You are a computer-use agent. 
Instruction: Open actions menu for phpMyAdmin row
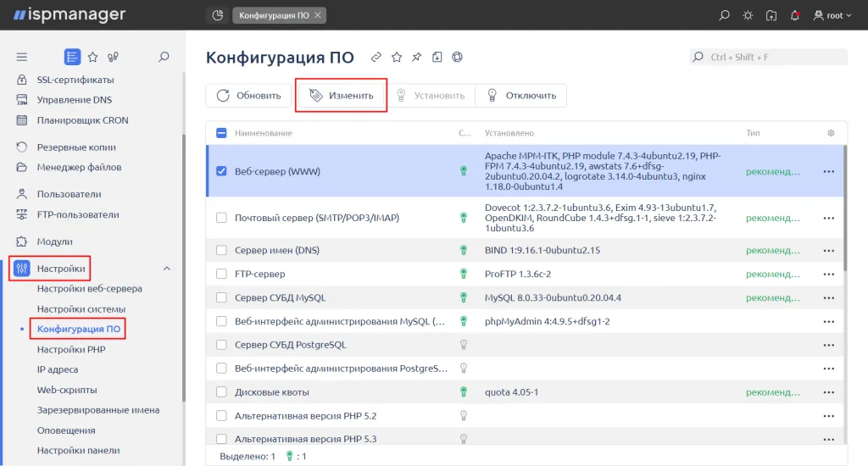tap(829, 322)
